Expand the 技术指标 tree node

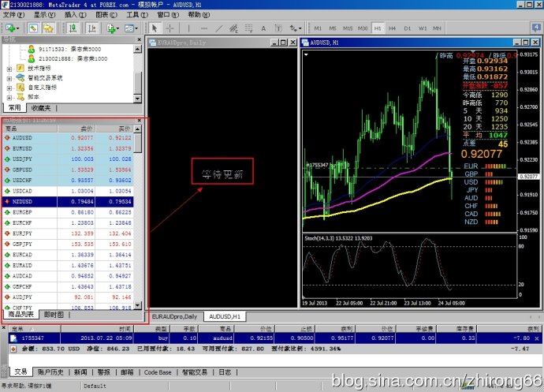click(9, 69)
